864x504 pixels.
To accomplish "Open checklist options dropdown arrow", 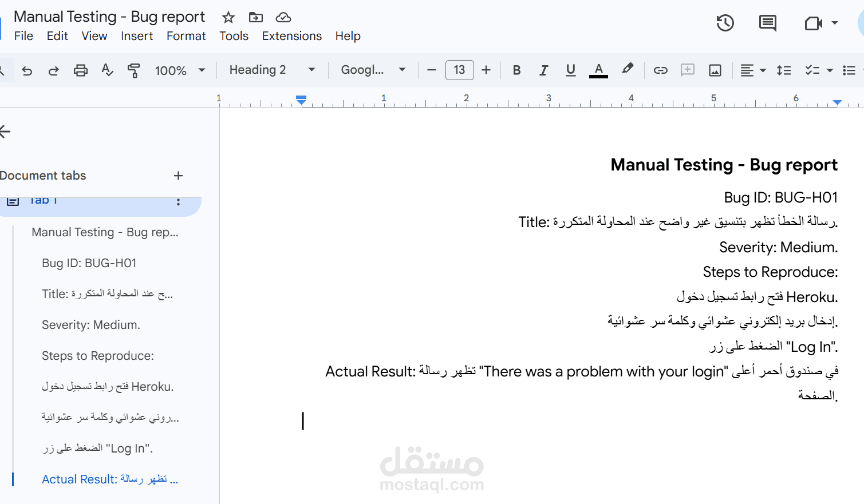I will tap(830, 70).
